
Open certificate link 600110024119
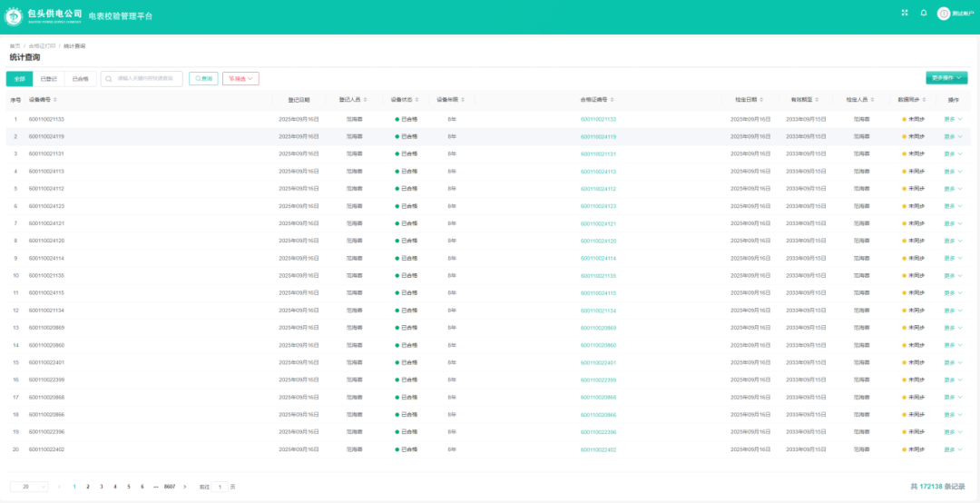(598, 136)
